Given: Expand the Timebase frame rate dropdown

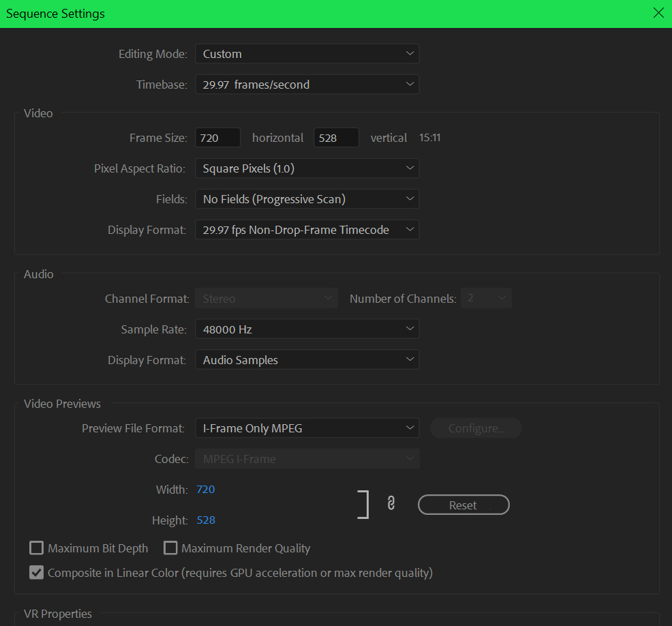Looking at the screenshot, I should [307, 85].
